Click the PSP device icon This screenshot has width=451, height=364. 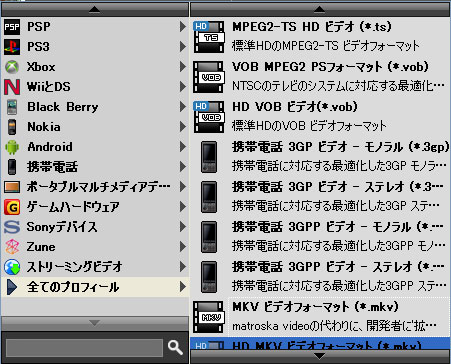[12, 27]
